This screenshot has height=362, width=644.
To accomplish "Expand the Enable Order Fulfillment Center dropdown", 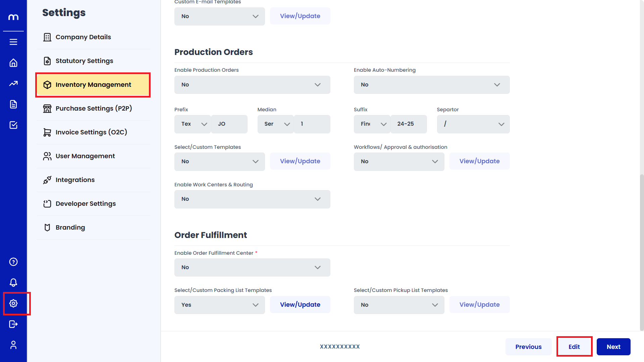I will (252, 267).
